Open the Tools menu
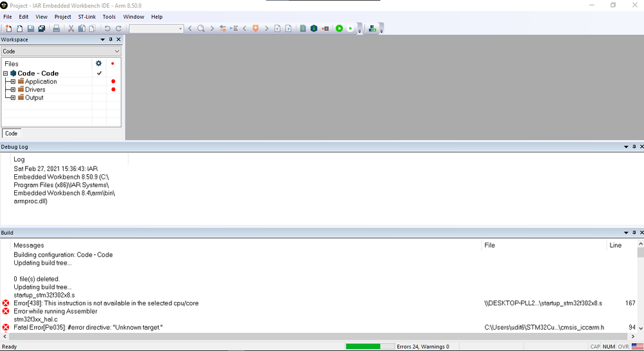The height and width of the screenshot is (351, 644). [109, 17]
